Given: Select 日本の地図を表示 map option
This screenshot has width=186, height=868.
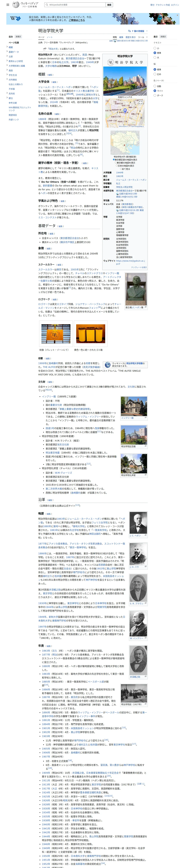Looking at the screenshot, I should 117,166.
